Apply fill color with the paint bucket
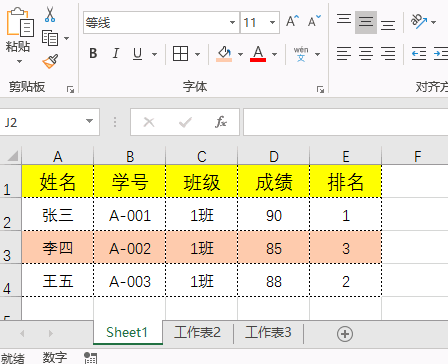This screenshot has width=448, height=364. 224,53
